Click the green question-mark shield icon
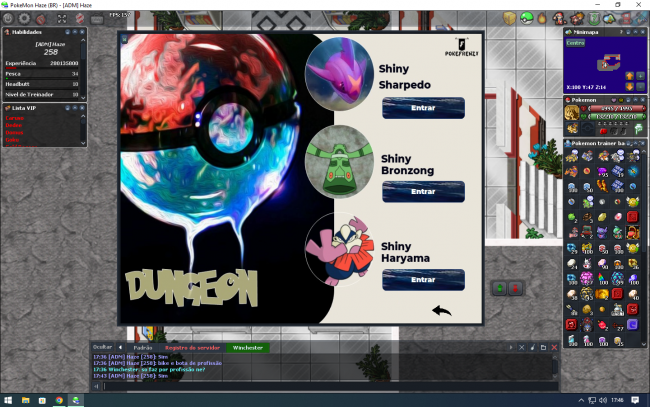The image size is (650, 407). point(594,18)
